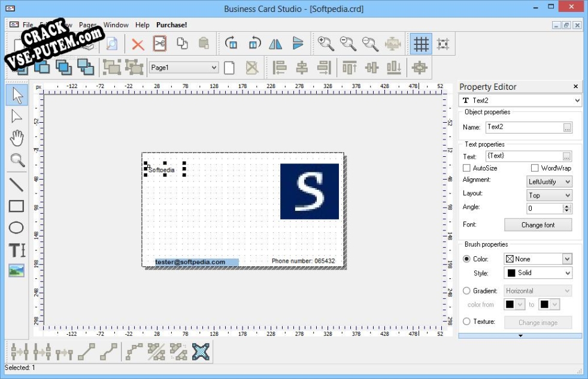Open the gradient 'to' color swatch
Image resolution: width=588 pixels, height=379 pixels.
[549, 304]
